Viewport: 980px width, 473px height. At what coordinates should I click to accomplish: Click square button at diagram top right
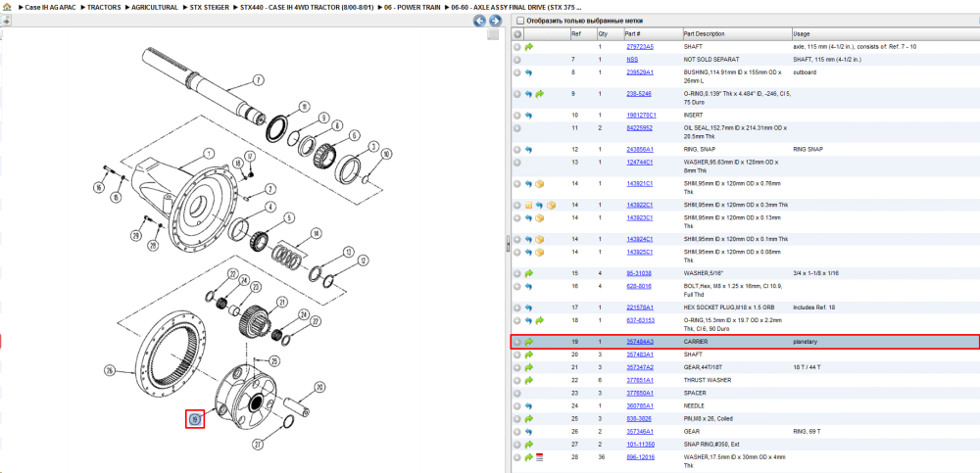493,35
